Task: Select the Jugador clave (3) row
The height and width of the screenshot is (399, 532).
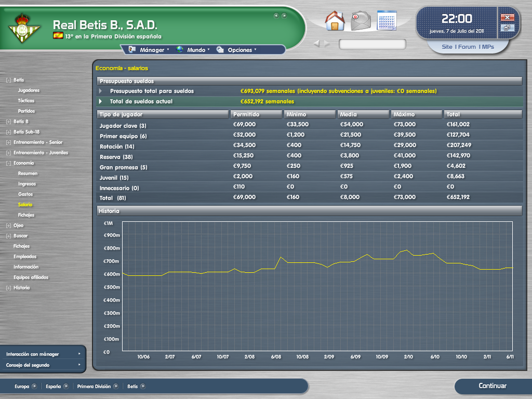Action: point(310,125)
